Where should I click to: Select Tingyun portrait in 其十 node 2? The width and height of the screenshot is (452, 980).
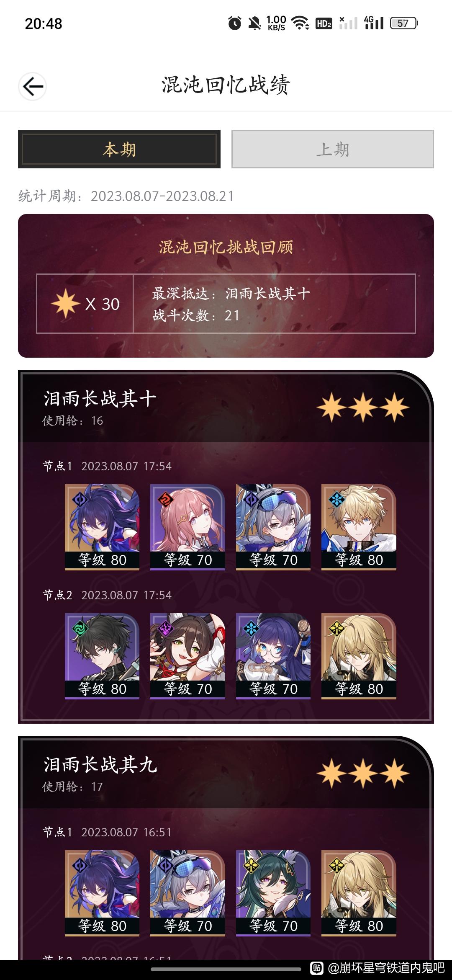click(187, 656)
